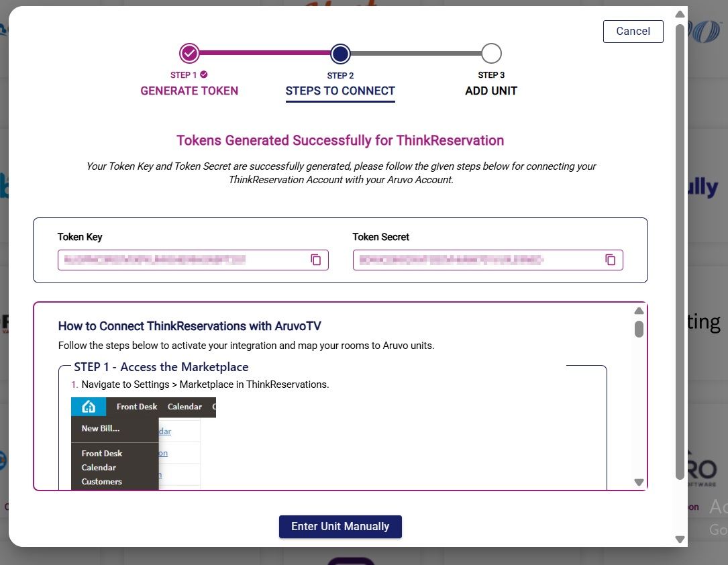Cancel the integration dialog
The height and width of the screenshot is (565, 728).
click(x=633, y=31)
